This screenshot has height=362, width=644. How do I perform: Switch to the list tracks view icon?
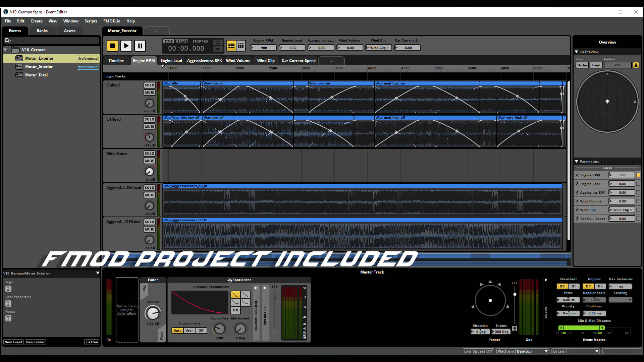tap(231, 46)
